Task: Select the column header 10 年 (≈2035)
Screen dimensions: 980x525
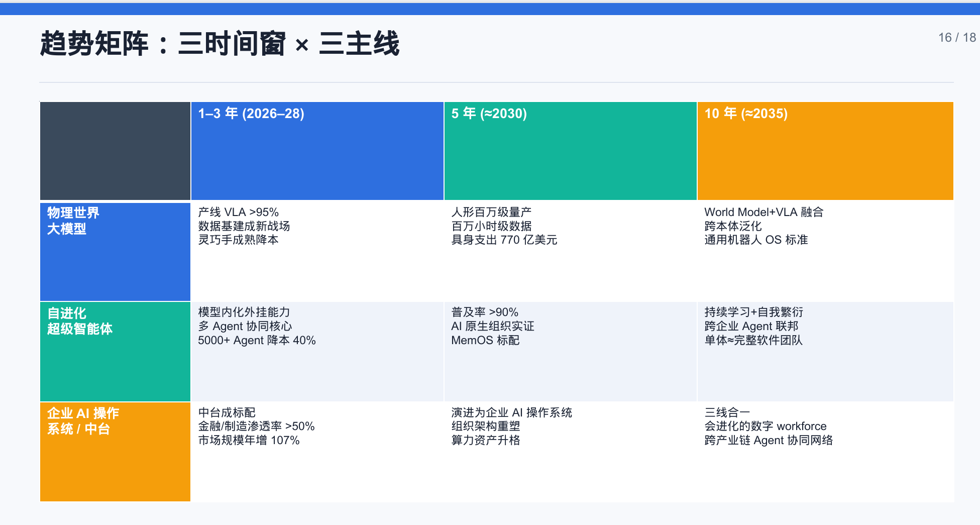Action: click(x=825, y=151)
